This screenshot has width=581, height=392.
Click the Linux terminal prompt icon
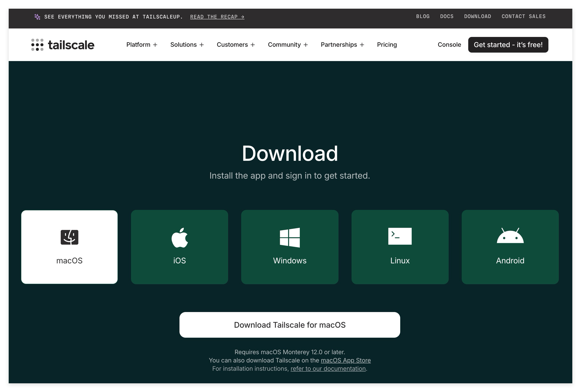(x=400, y=236)
